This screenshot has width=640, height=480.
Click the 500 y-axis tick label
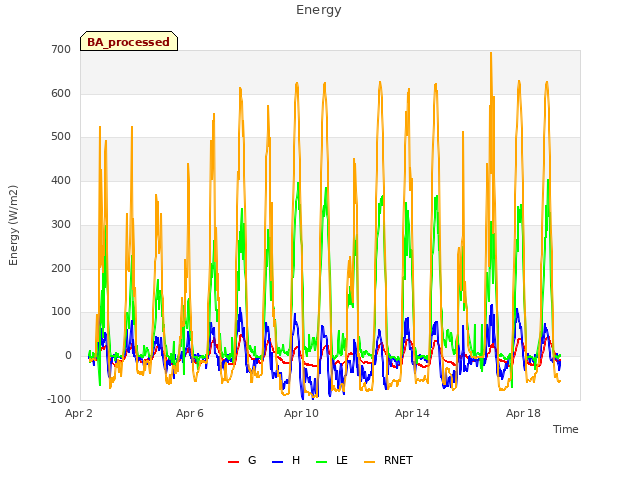pyautogui.click(x=61, y=137)
